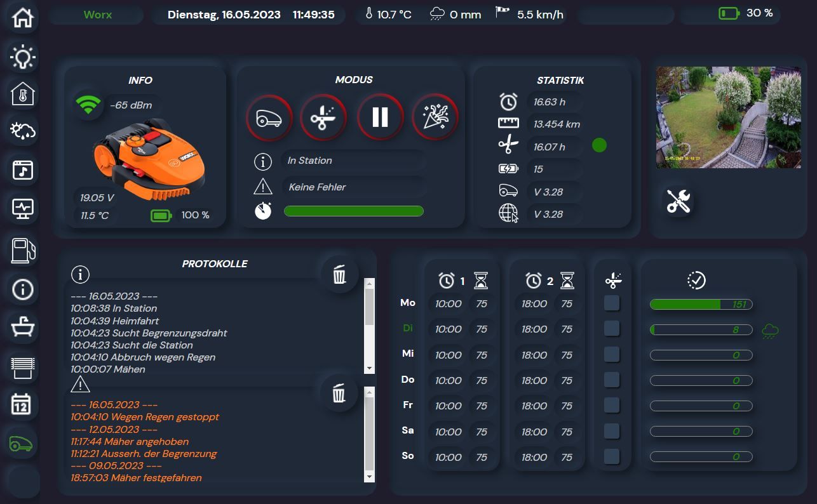The image size is (817, 504).
Task: Toggle edge cutting checkbox for Do
Action: click(x=612, y=380)
